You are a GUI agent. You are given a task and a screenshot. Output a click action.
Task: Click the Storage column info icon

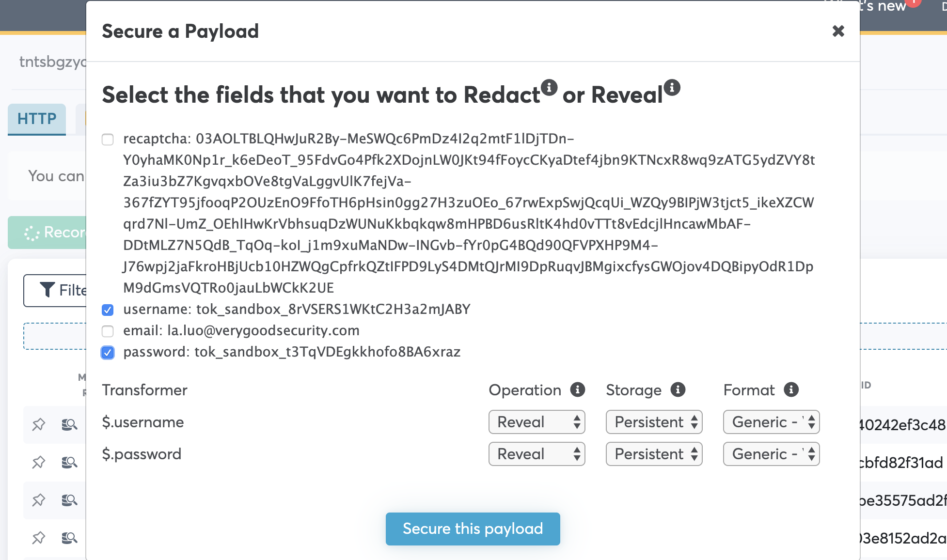(x=678, y=389)
